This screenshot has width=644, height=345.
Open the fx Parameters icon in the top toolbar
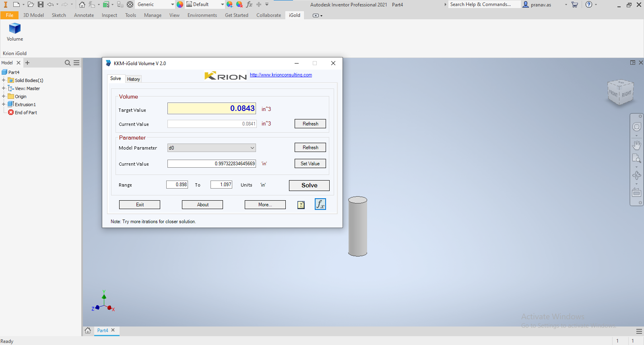point(249,4)
